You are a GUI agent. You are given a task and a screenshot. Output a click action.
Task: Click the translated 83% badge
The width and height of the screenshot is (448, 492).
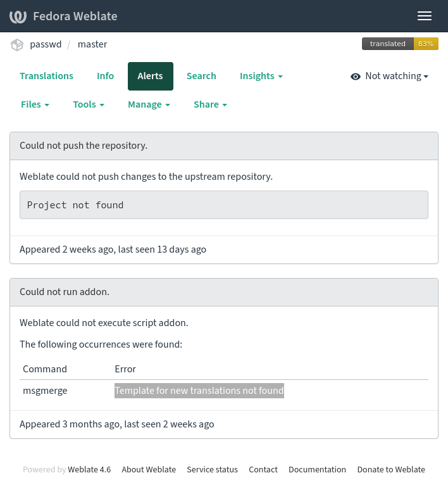pyautogui.click(x=400, y=44)
